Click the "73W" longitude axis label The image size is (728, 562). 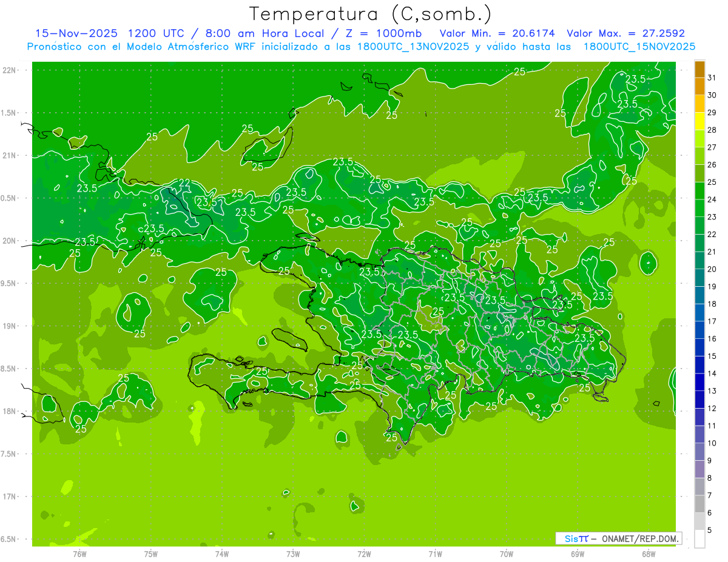[x=293, y=554]
